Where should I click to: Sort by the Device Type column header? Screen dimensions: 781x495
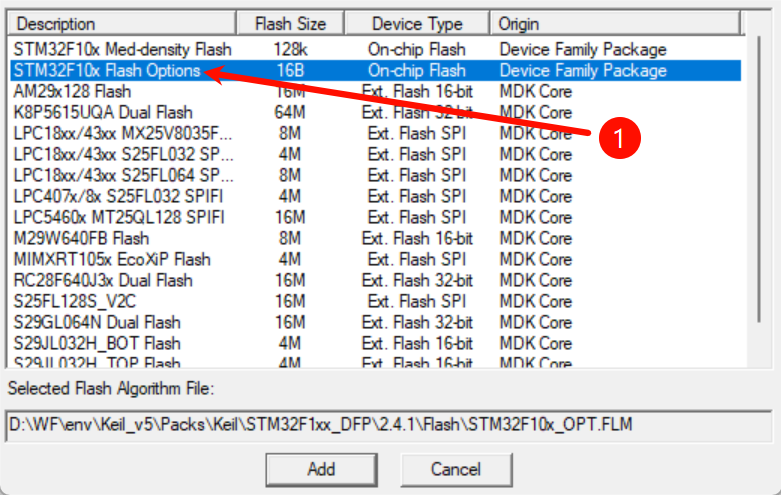coord(417,24)
